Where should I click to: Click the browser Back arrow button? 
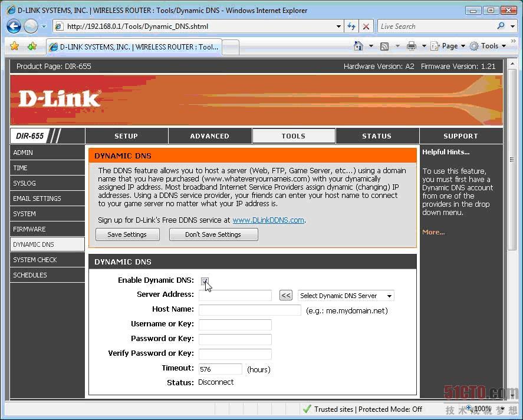tap(14, 27)
